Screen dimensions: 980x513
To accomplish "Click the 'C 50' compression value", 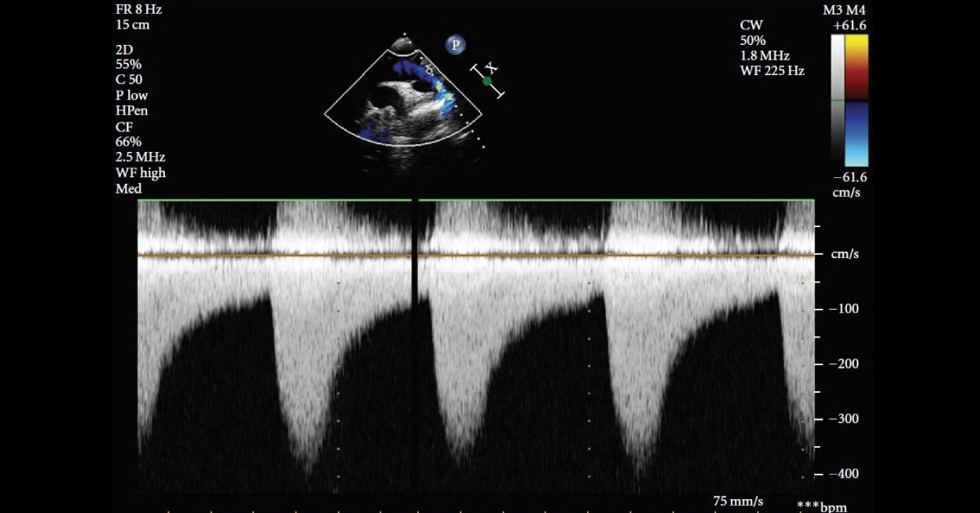I will point(131,80).
